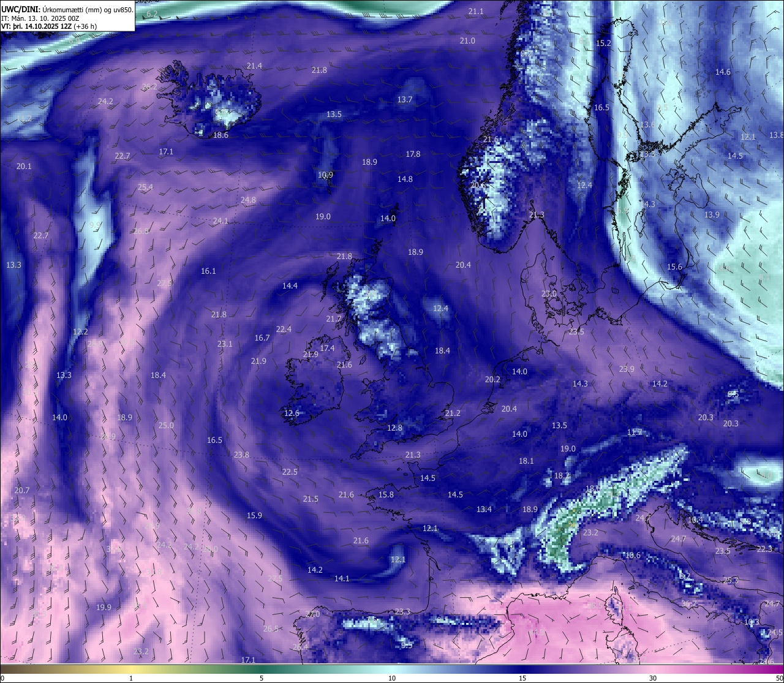Click the 23.3 value over northern Spain

402,611
